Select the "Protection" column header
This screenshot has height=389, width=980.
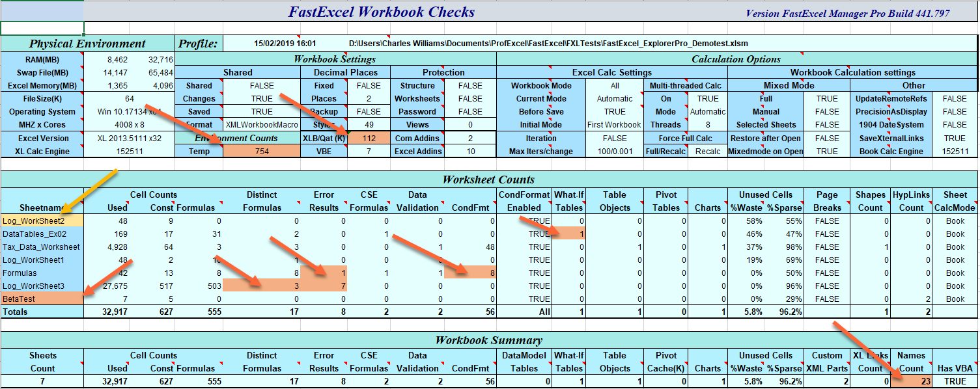pyautogui.click(x=443, y=72)
